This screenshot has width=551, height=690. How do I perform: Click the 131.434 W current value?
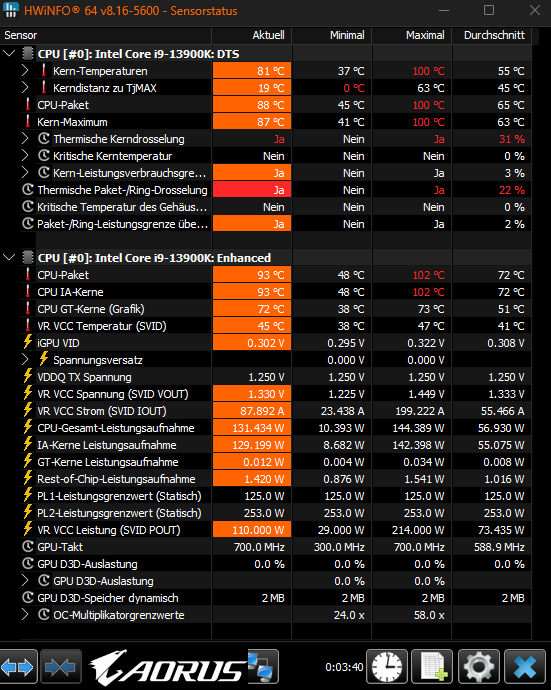click(x=258, y=428)
